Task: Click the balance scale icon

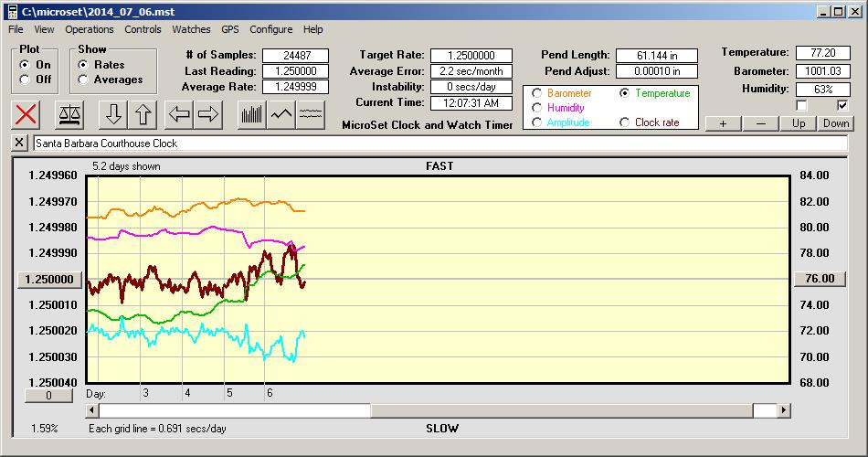Action: [68, 114]
